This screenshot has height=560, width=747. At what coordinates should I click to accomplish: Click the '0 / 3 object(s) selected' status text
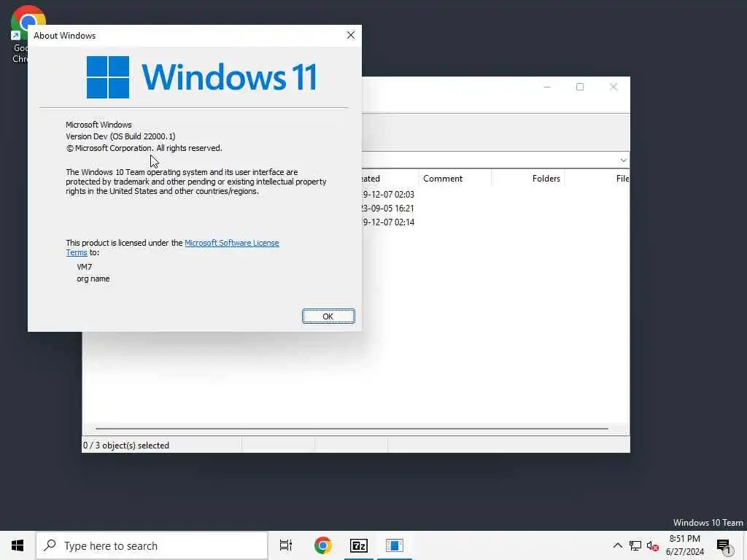tap(126, 446)
